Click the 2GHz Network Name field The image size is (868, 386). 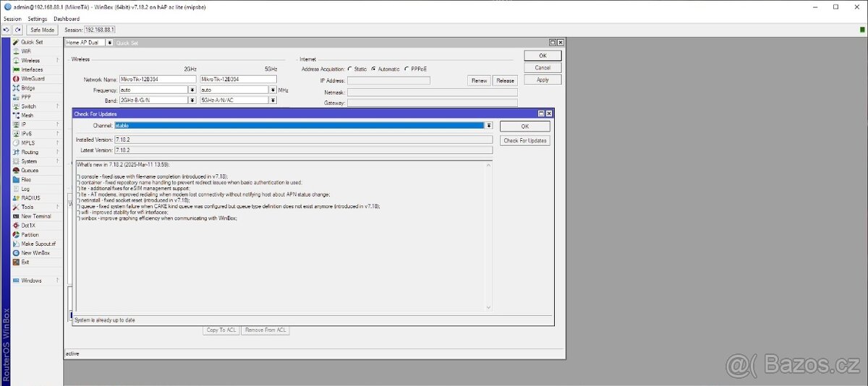click(x=158, y=80)
